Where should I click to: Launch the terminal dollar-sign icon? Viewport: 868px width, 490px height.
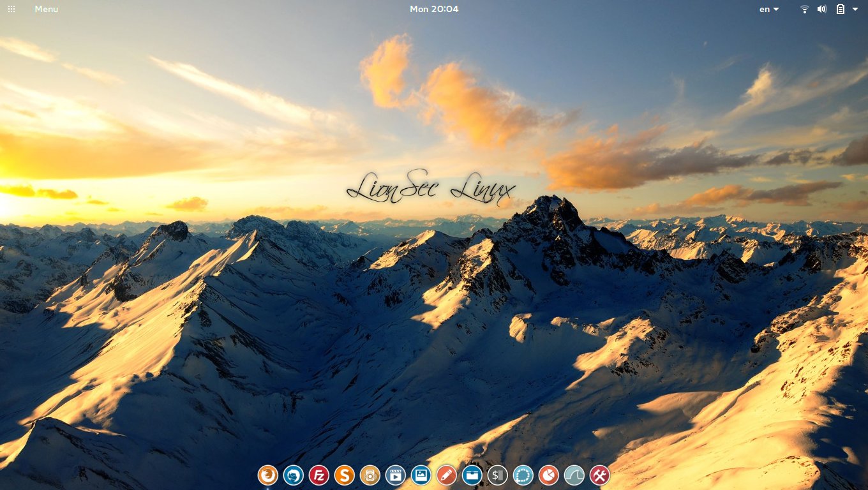498,475
